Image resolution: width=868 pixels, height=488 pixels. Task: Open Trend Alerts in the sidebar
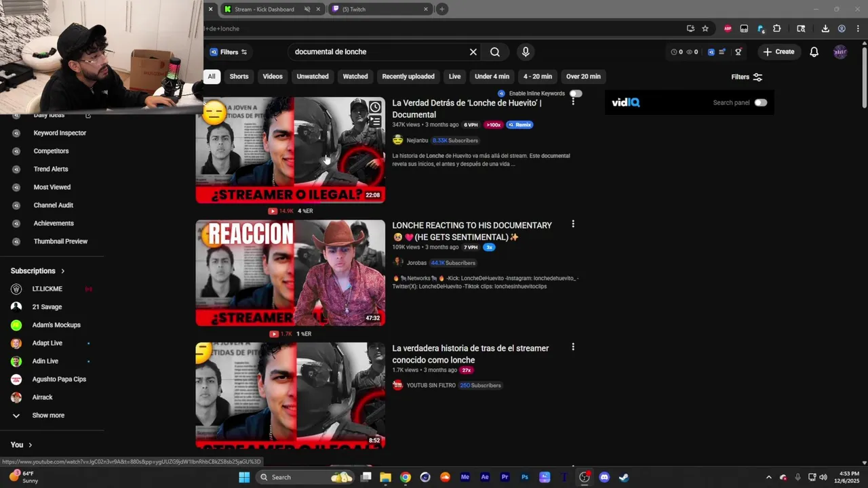point(51,169)
